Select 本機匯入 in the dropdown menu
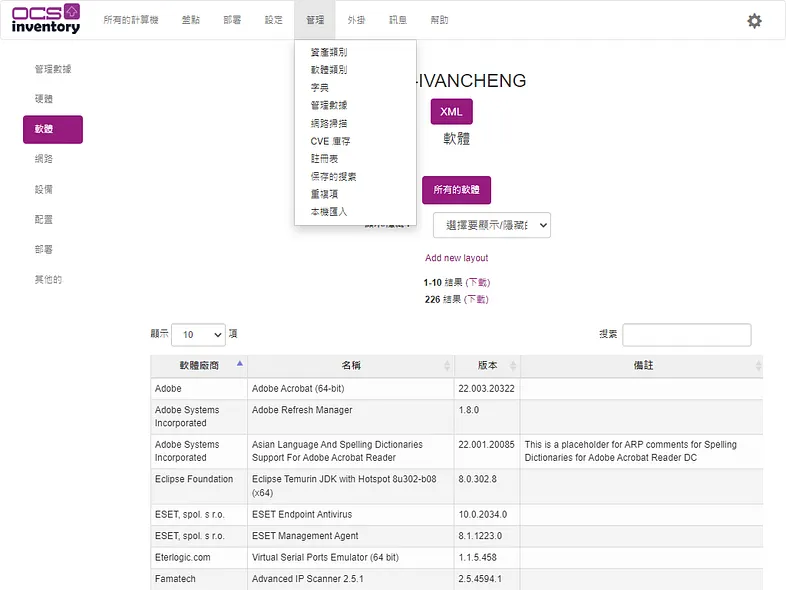The width and height of the screenshot is (786, 590). [x=329, y=212]
